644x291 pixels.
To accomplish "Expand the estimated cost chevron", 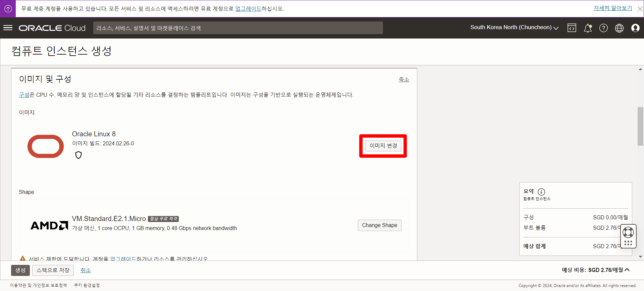I will click(x=627, y=270).
